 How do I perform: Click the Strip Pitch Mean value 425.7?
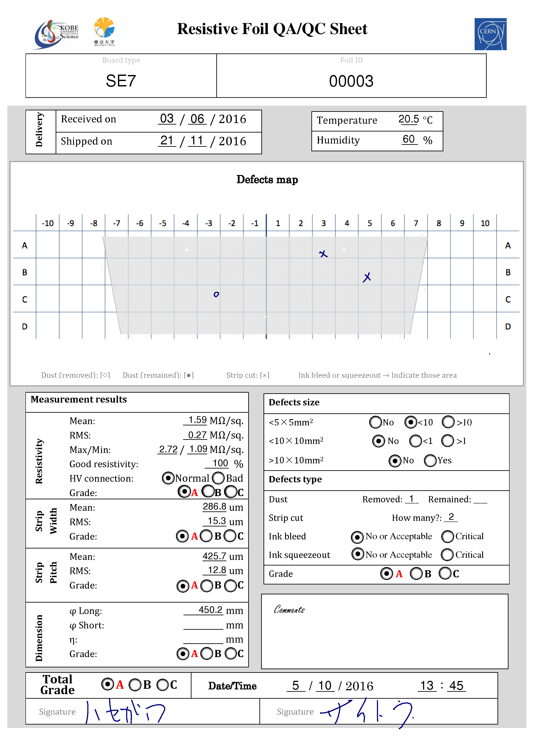215,556
